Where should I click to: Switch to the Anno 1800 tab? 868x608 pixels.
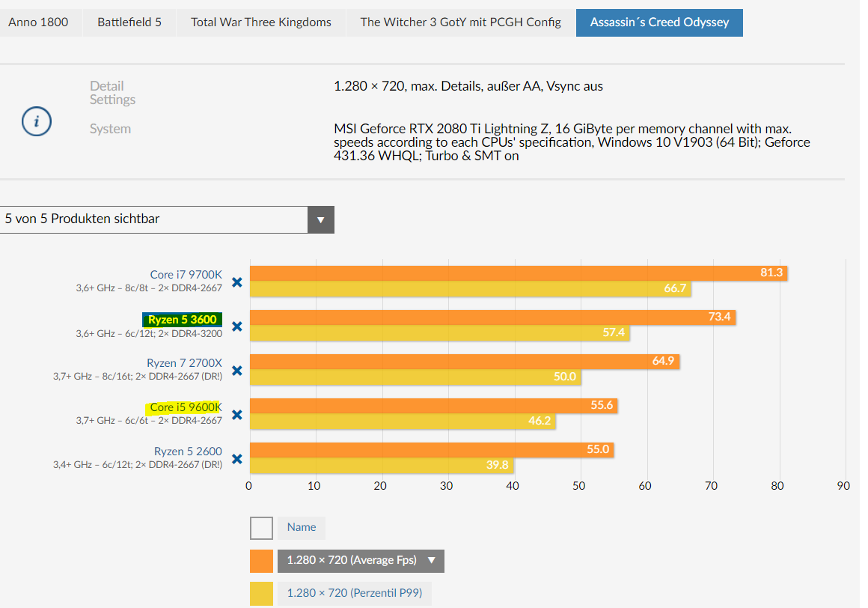pyautogui.click(x=38, y=22)
